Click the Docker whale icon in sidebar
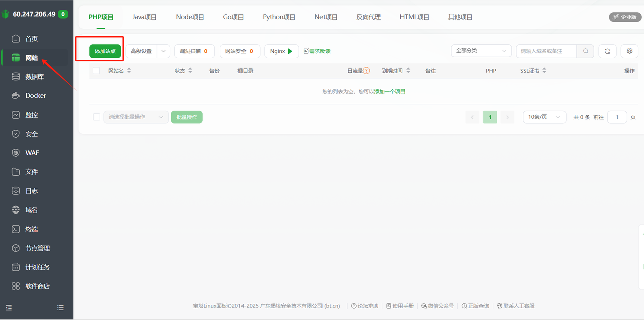 [16, 95]
